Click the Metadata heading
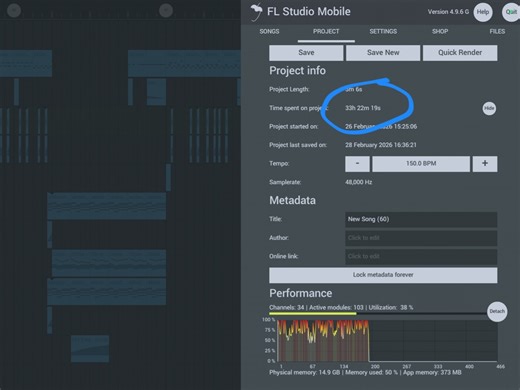The height and width of the screenshot is (390, 520). click(x=292, y=200)
